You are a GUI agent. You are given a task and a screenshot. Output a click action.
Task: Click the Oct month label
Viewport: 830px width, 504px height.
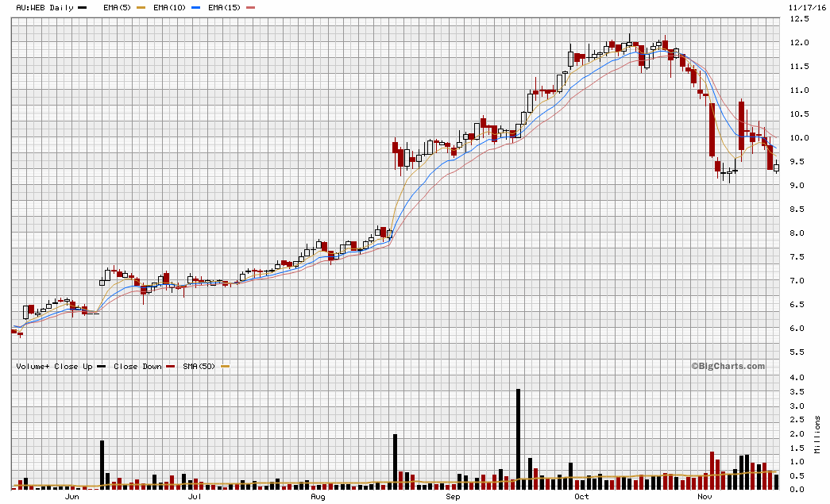[581, 497]
